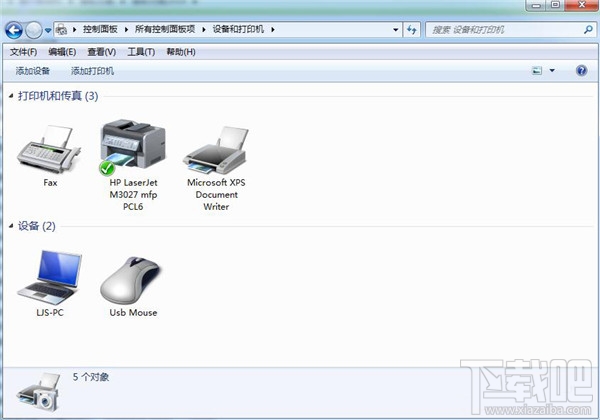Image resolution: width=600 pixels, height=420 pixels.
Task: Click the printer camera icon in details pane
Action: coord(39,392)
